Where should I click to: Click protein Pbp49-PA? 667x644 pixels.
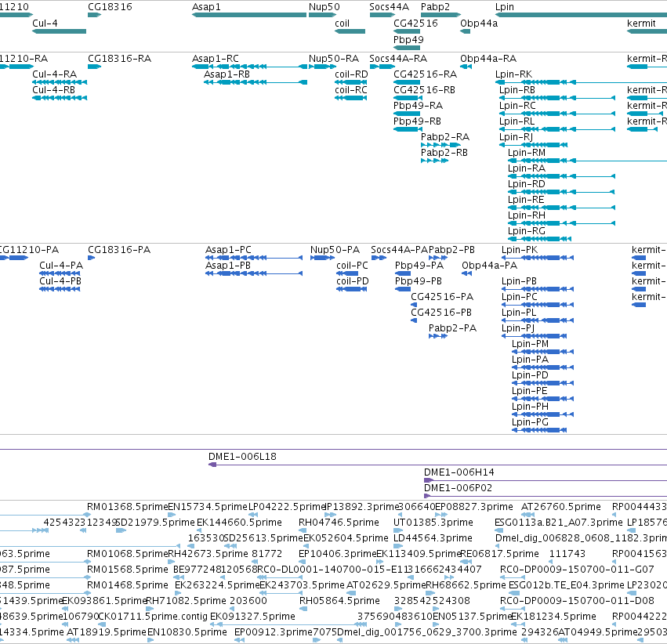tap(402, 273)
